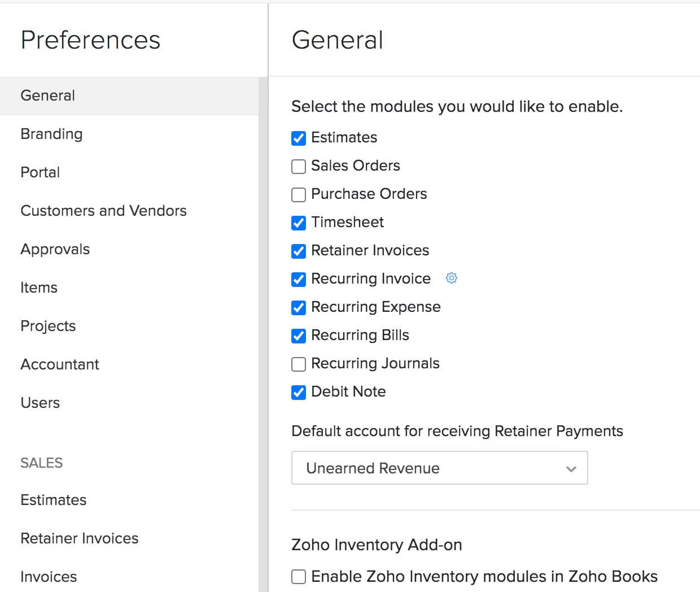
Task: Uncheck the Estimates module checkbox
Action: 299,138
